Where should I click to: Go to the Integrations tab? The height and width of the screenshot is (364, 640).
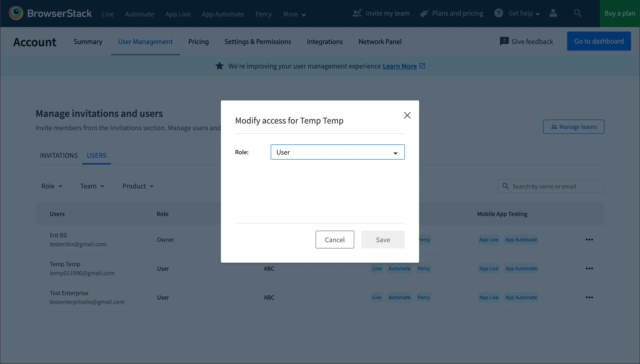[x=325, y=42]
